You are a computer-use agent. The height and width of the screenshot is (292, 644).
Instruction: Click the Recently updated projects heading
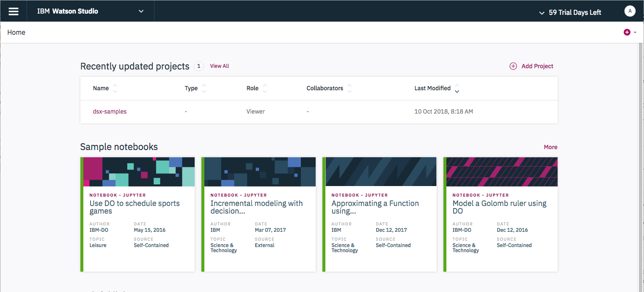[x=135, y=66]
